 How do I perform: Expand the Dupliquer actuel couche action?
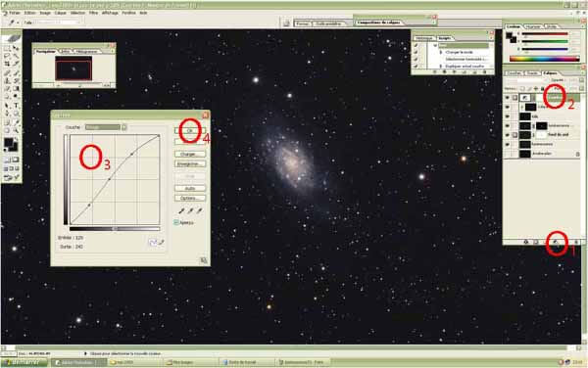tap(441, 66)
